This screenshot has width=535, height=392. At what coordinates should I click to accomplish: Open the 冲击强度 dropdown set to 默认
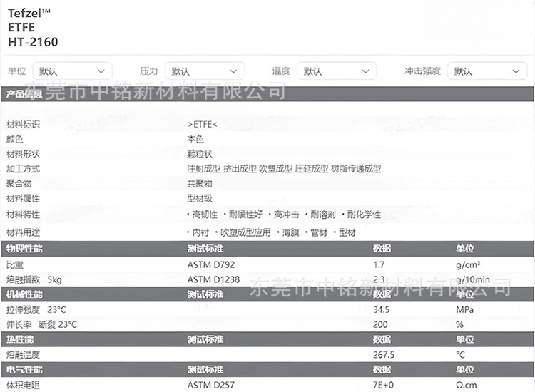(x=487, y=71)
